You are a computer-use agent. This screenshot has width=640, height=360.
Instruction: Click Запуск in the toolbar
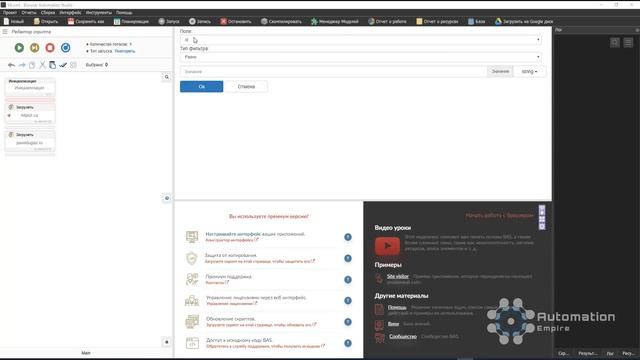169,21
